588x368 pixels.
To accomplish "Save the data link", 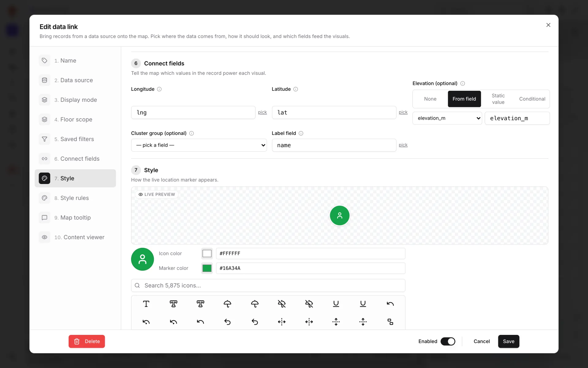I will pos(508,341).
